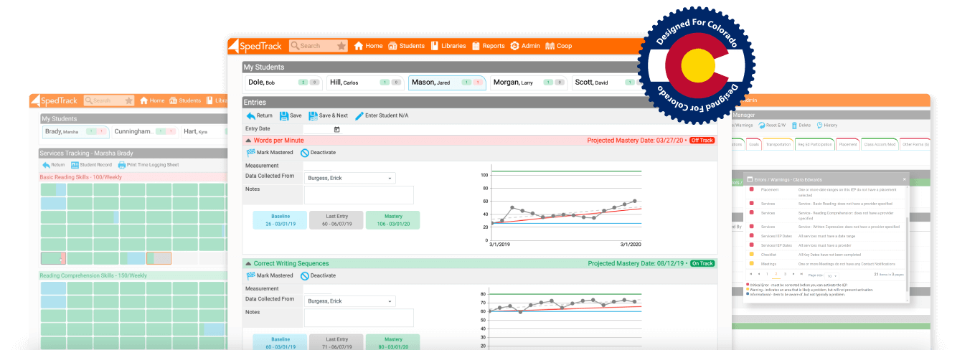Image resolution: width=980 pixels, height=350 pixels.
Task: Click the favorites star beside center search box
Action: (x=341, y=46)
